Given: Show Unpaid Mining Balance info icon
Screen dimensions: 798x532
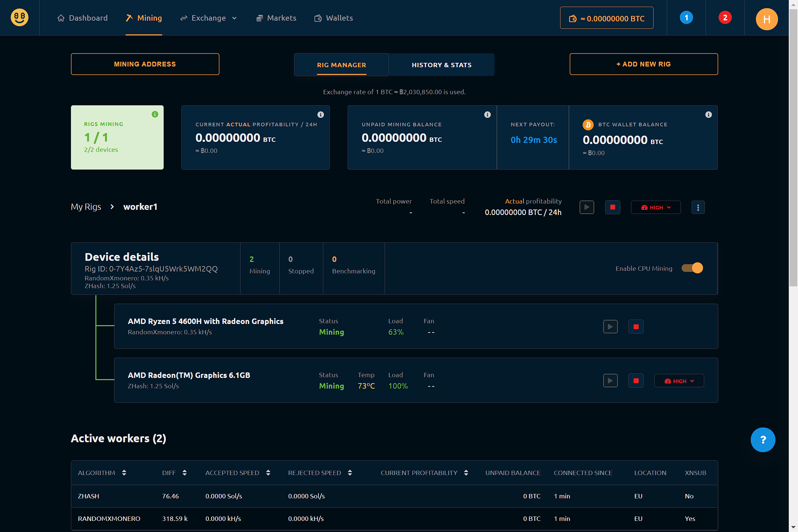Looking at the screenshot, I should [487, 115].
